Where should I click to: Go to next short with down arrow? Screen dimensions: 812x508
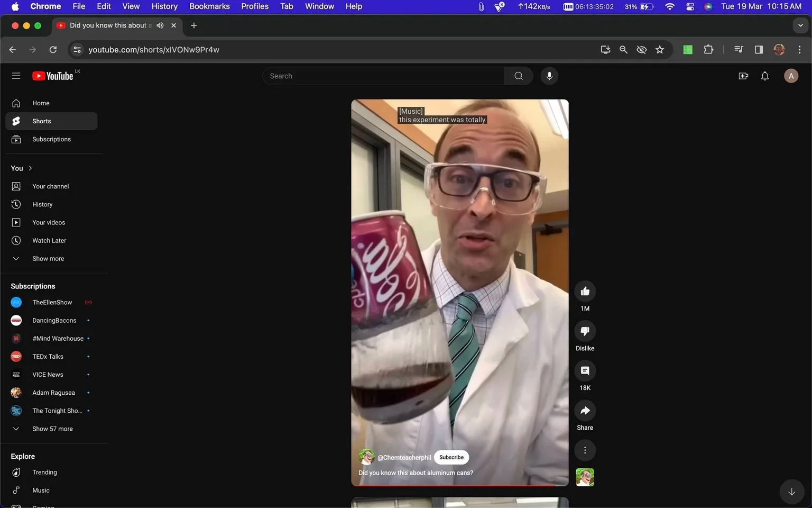tap(791, 492)
